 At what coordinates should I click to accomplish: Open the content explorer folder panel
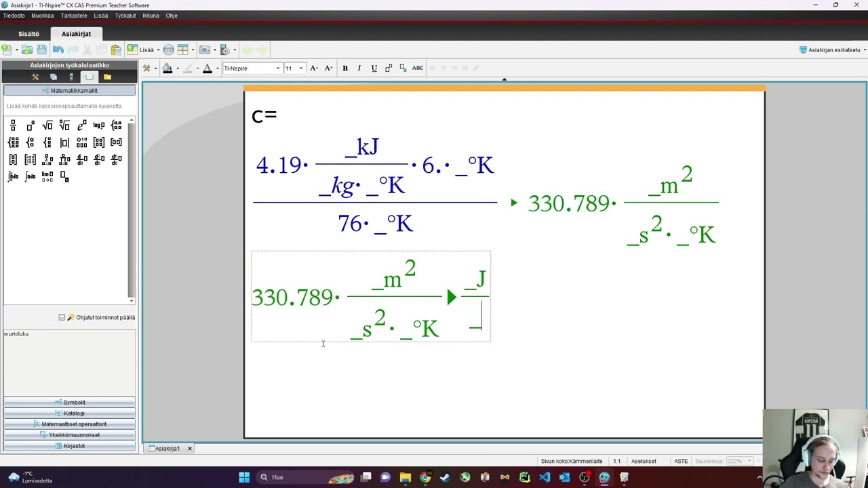(107, 77)
